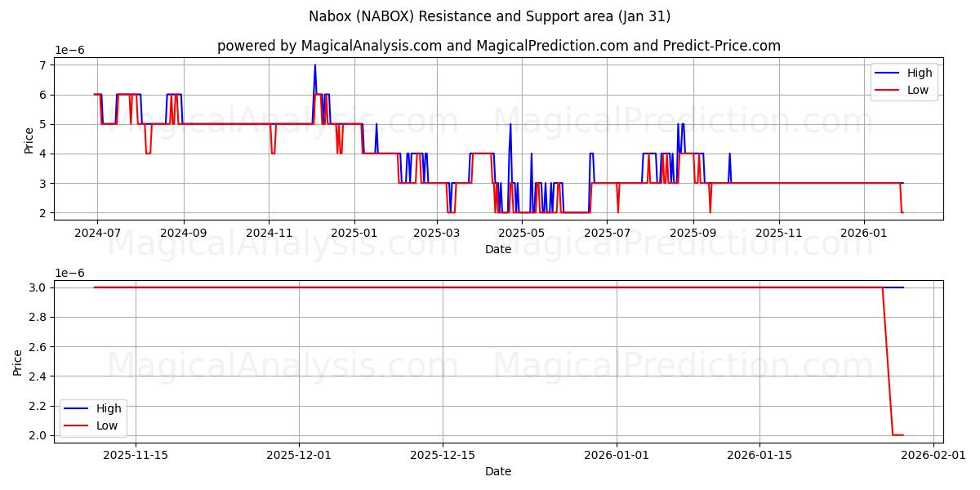980x490 pixels.
Task: Click the "2025-05" date tick label
Action: pos(523,233)
